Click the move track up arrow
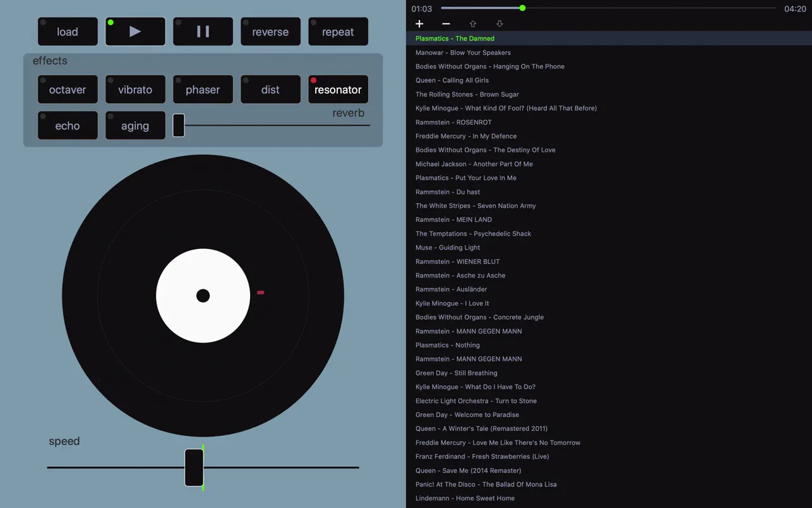The width and height of the screenshot is (812, 508). (x=473, y=24)
